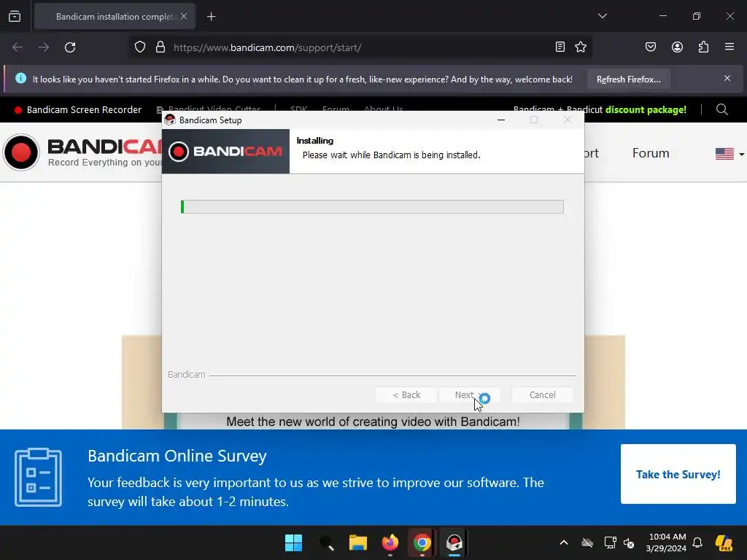Open extensions puzzle icon
Viewport: 747px width, 560px height.
click(x=703, y=47)
